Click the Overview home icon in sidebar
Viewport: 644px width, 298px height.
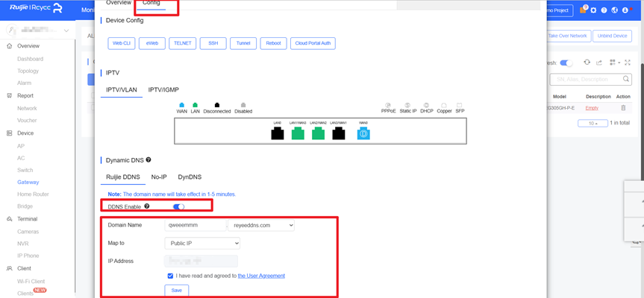tap(10, 46)
